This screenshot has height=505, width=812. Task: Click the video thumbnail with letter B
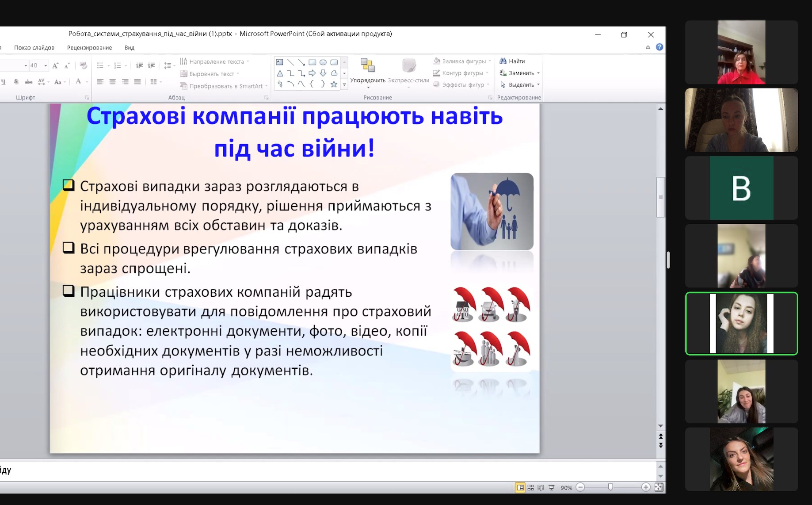tap(741, 188)
